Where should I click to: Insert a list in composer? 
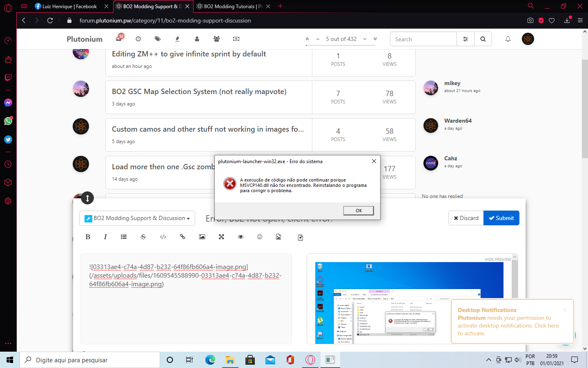click(x=124, y=237)
